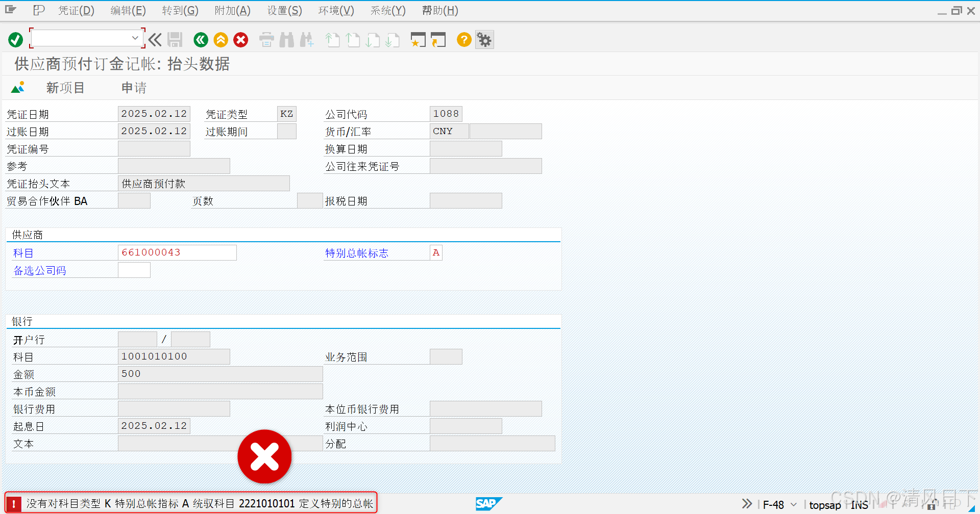Open the yellow Help question mark icon

coord(464,40)
